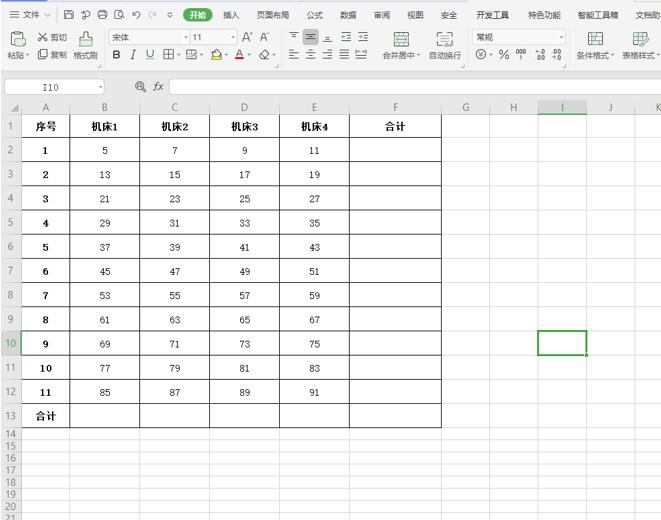Decrease font size with A- icon
This screenshot has width=661, height=520.
[264, 37]
